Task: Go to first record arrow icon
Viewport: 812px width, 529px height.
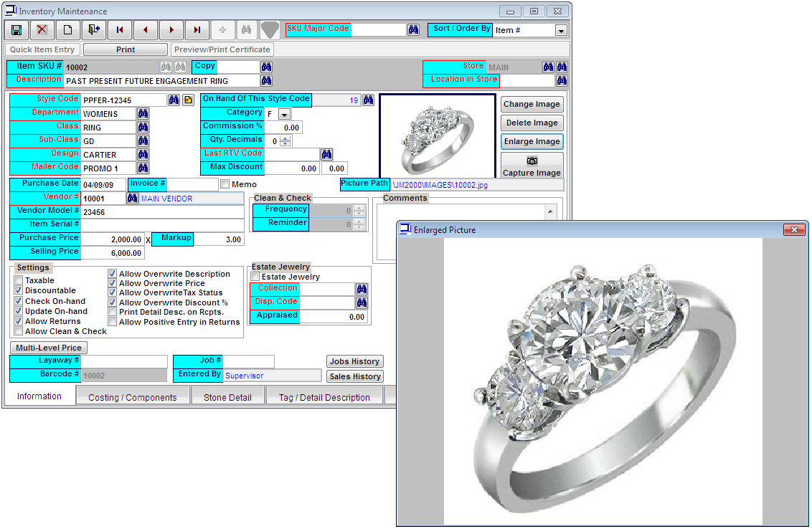Action: [120, 30]
